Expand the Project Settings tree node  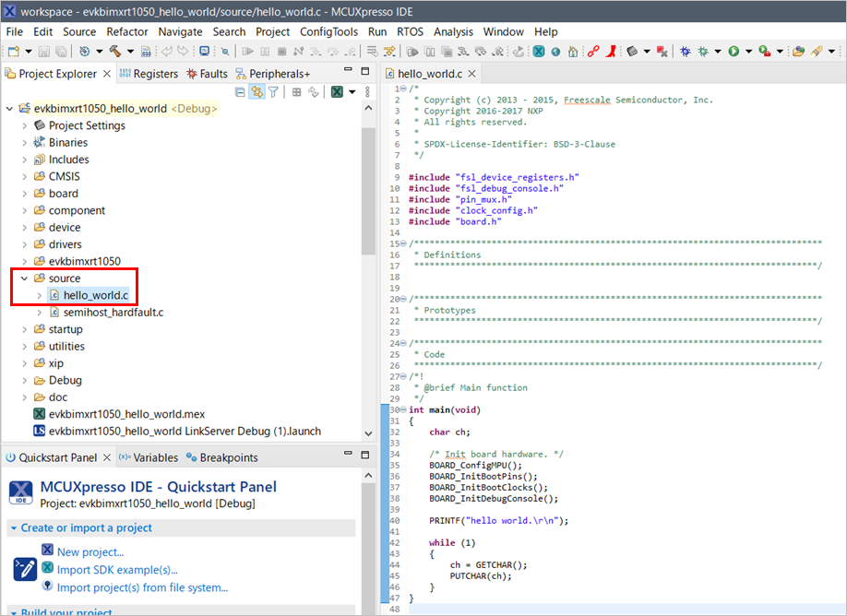coord(24,125)
